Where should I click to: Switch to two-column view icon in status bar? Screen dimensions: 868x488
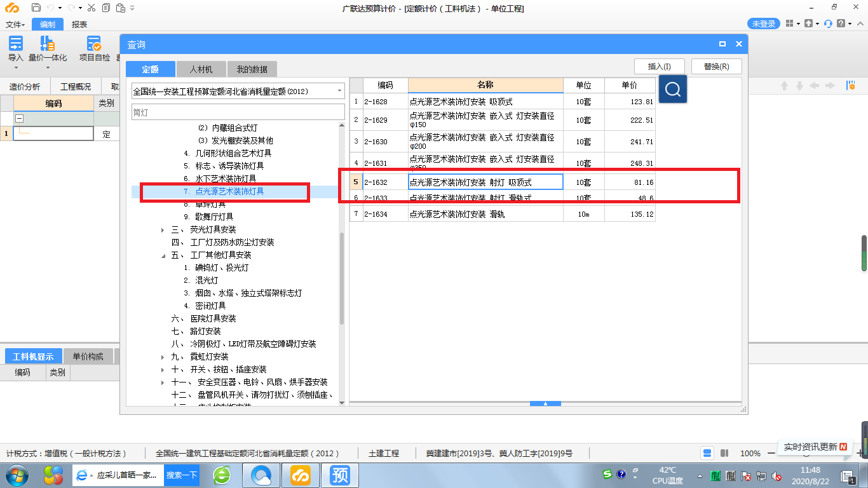tap(724, 453)
